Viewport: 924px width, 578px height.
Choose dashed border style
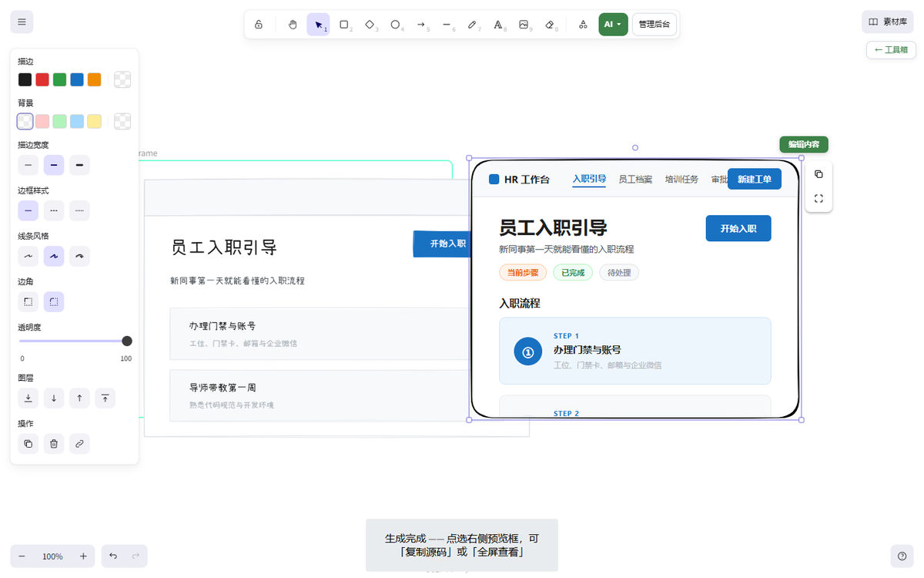54,210
